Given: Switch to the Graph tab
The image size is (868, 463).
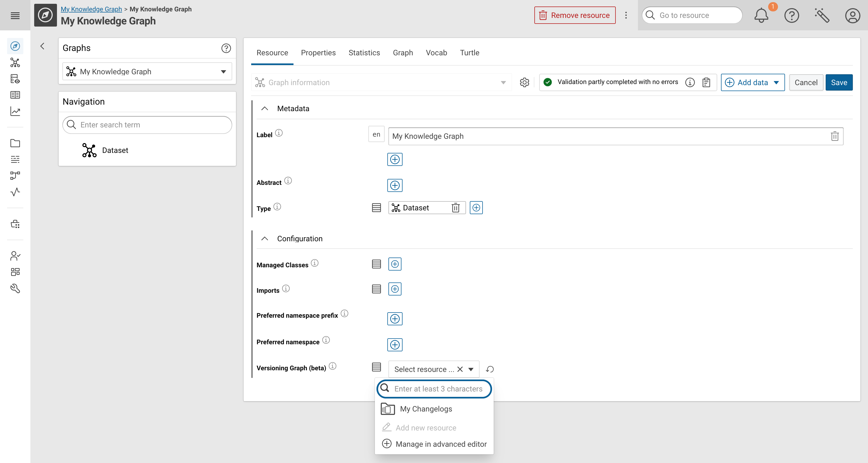Looking at the screenshot, I should pos(403,53).
